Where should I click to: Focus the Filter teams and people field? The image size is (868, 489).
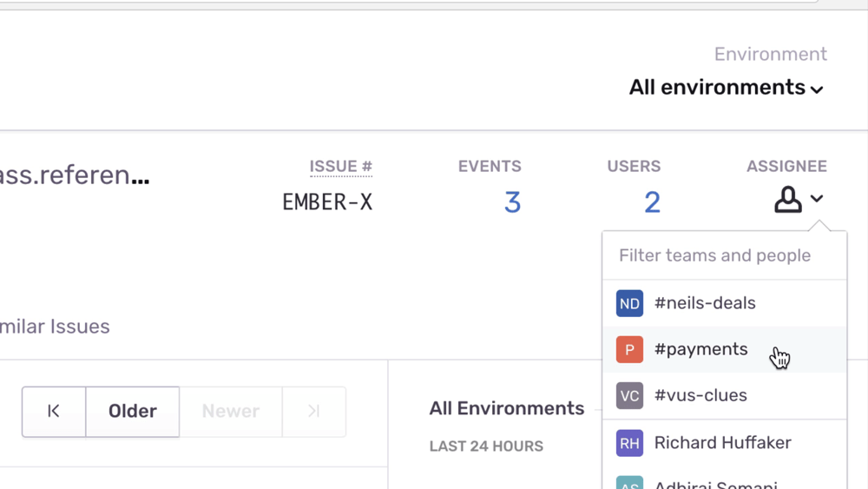723,255
